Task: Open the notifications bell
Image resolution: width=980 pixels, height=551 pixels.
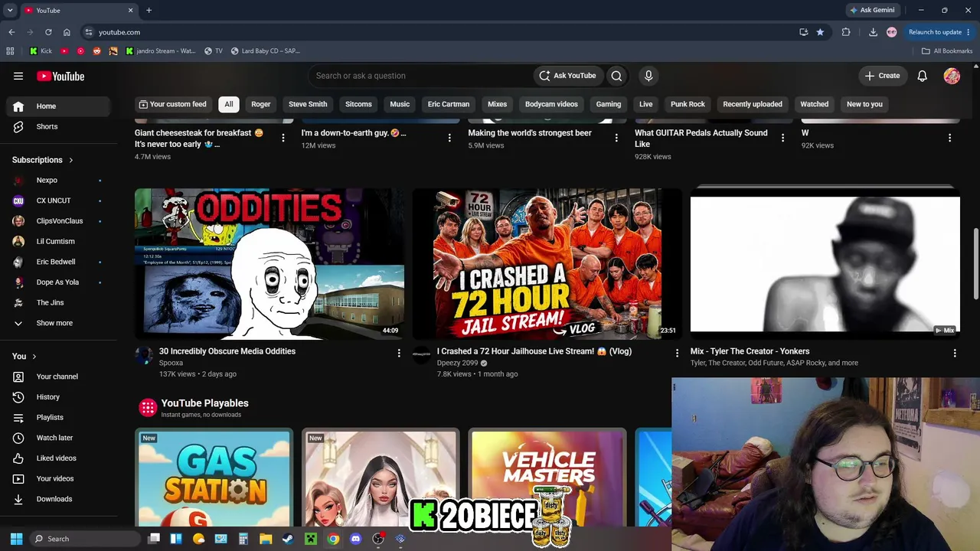Action: tap(923, 76)
